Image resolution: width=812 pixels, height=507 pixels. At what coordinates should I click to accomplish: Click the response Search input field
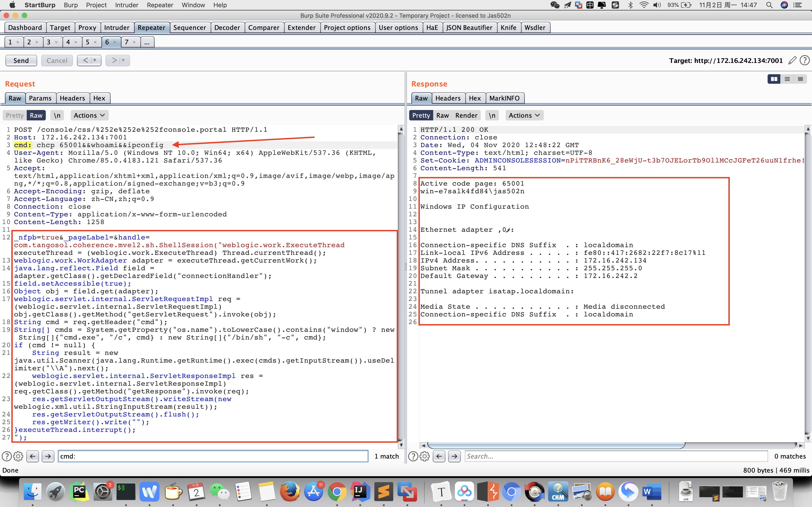tap(616, 456)
